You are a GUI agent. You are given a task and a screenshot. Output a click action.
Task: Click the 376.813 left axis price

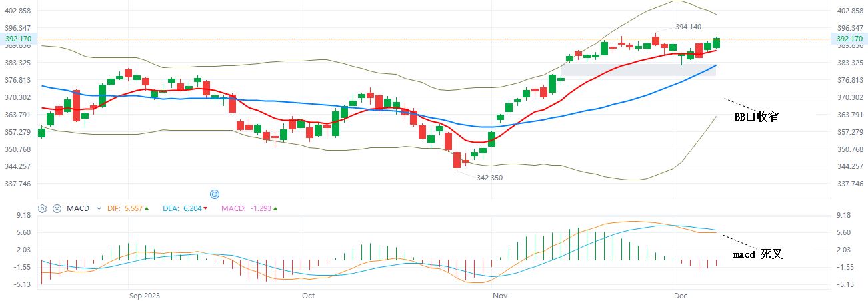17,80
